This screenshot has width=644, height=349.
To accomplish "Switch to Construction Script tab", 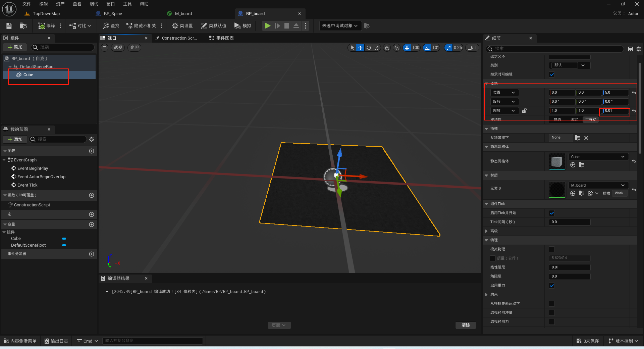I will tap(179, 38).
